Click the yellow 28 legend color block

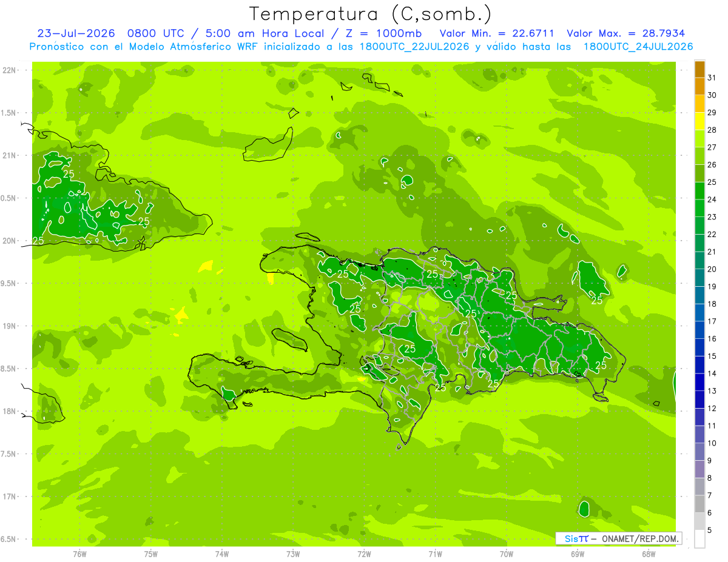[x=699, y=121]
